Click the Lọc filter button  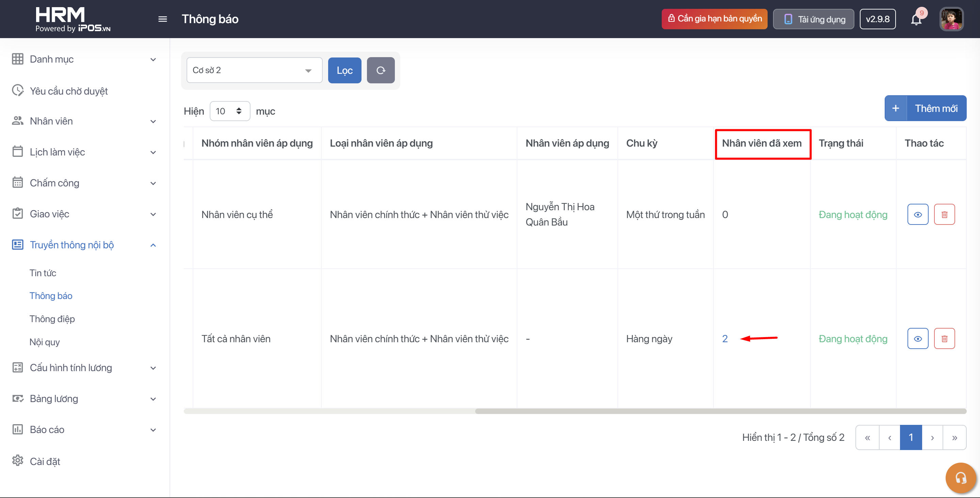click(x=344, y=70)
